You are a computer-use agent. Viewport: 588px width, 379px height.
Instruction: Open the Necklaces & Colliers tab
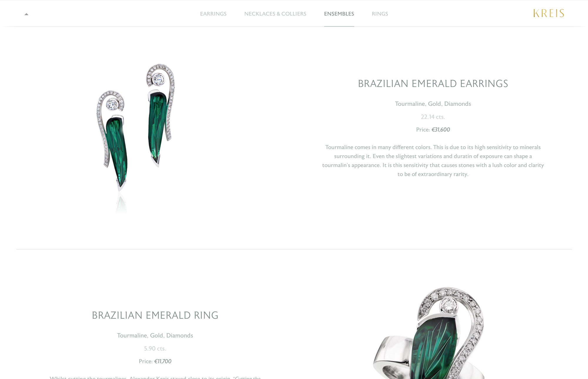(275, 14)
